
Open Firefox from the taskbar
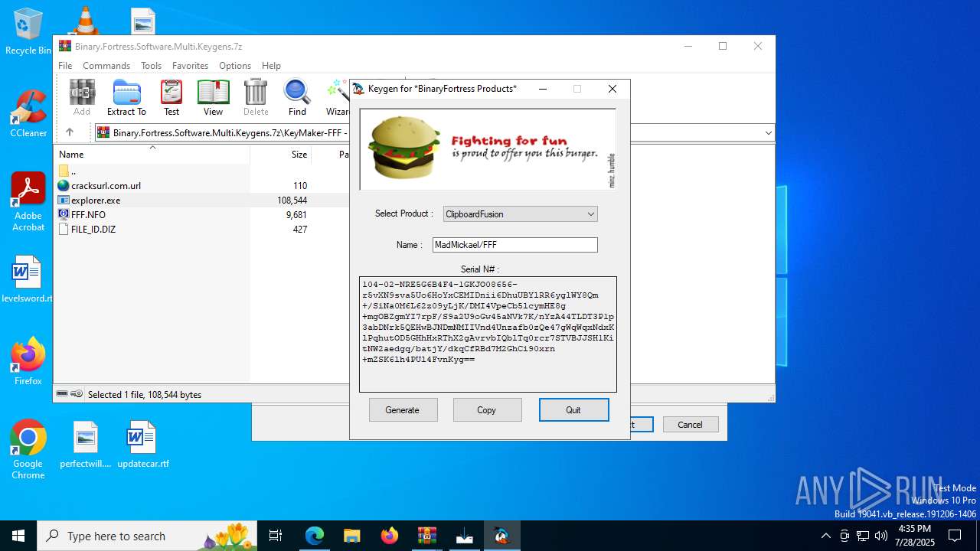tap(390, 536)
